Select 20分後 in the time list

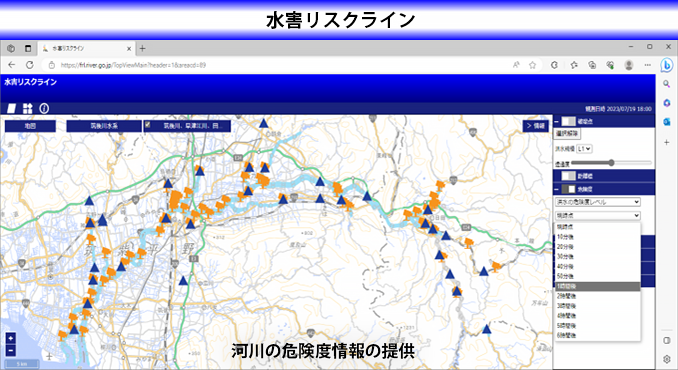[597, 247]
